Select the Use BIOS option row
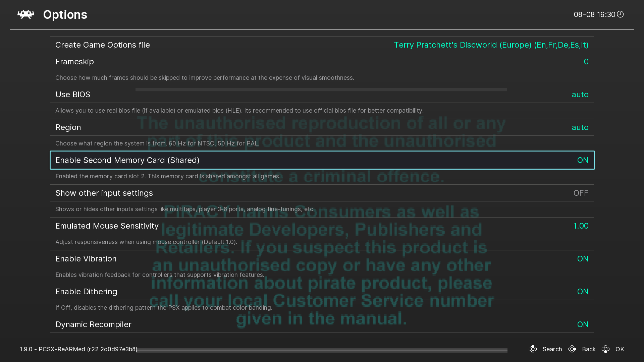The height and width of the screenshot is (362, 644). (322, 95)
